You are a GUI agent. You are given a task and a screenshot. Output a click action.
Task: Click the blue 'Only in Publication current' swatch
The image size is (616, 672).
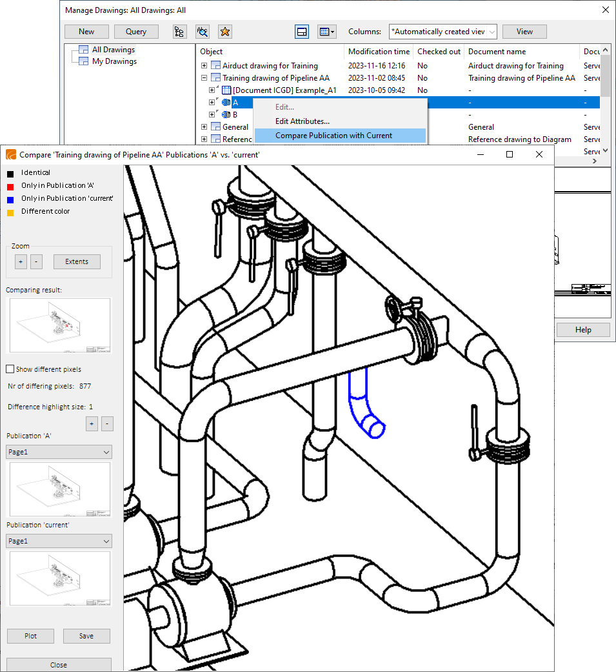(x=10, y=199)
